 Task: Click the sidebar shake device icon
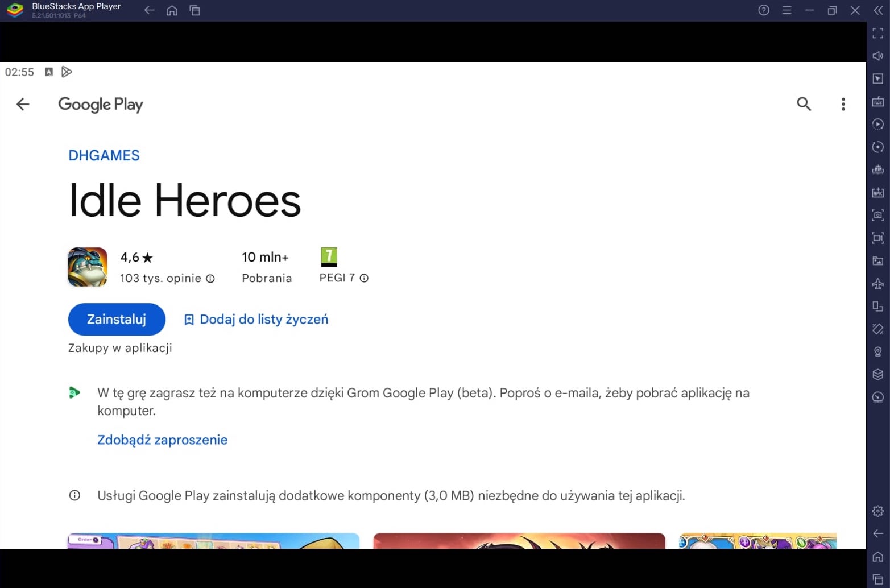tap(878, 329)
